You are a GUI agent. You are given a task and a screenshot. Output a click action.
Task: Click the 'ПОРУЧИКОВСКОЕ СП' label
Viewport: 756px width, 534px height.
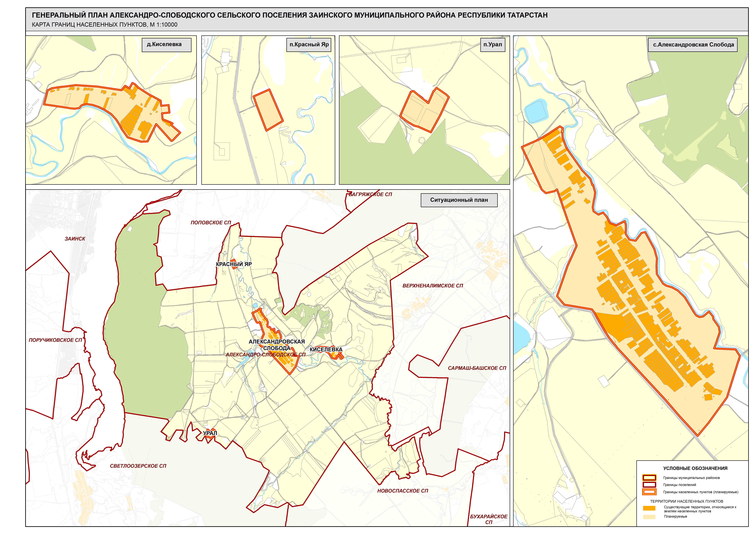tap(55, 340)
